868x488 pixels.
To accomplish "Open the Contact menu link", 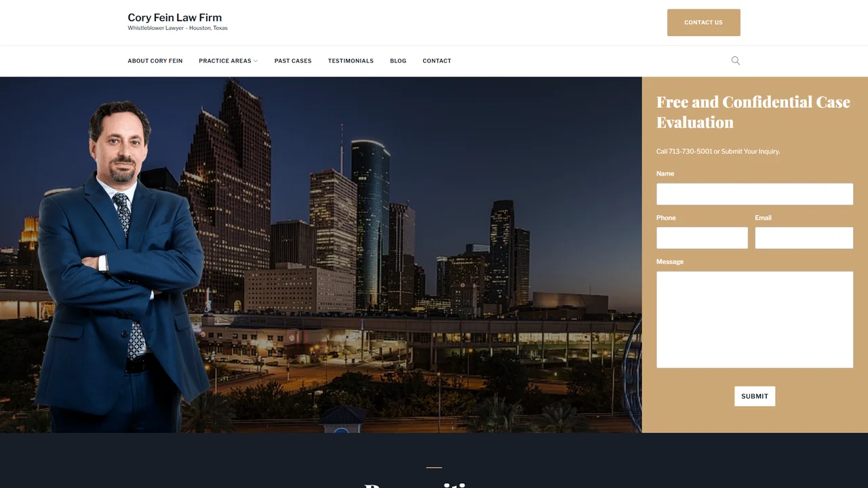I will [437, 61].
